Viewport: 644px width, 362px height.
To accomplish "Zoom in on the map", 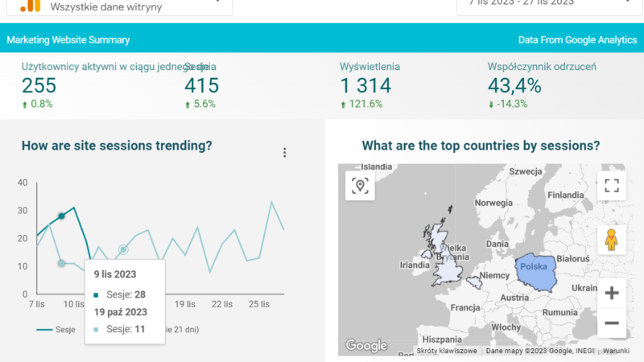I will coord(611,293).
